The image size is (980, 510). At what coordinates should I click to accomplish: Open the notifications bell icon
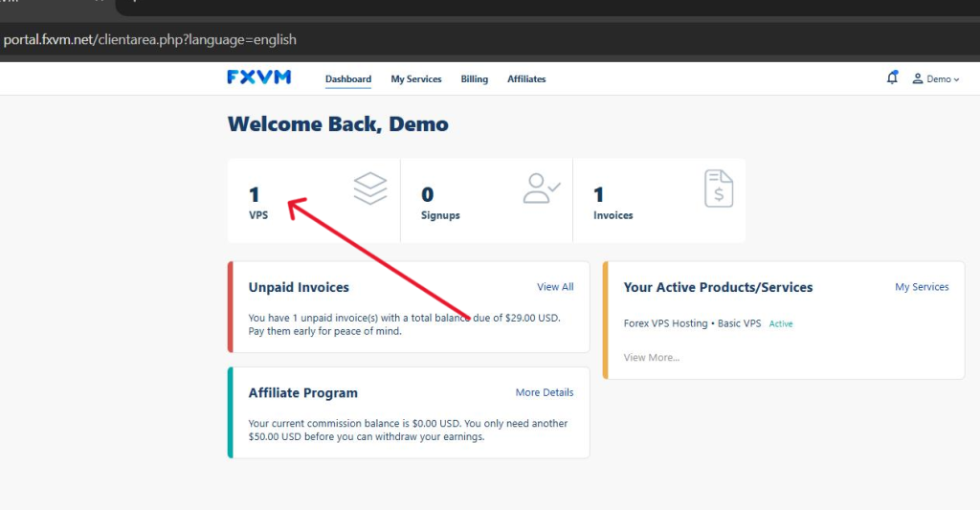[x=892, y=78]
